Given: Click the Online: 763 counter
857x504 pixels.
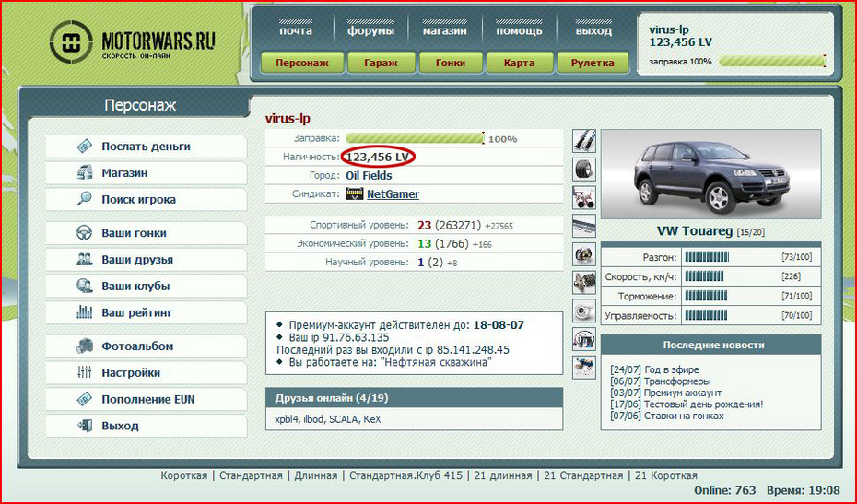Looking at the screenshot, I should click(x=724, y=490).
